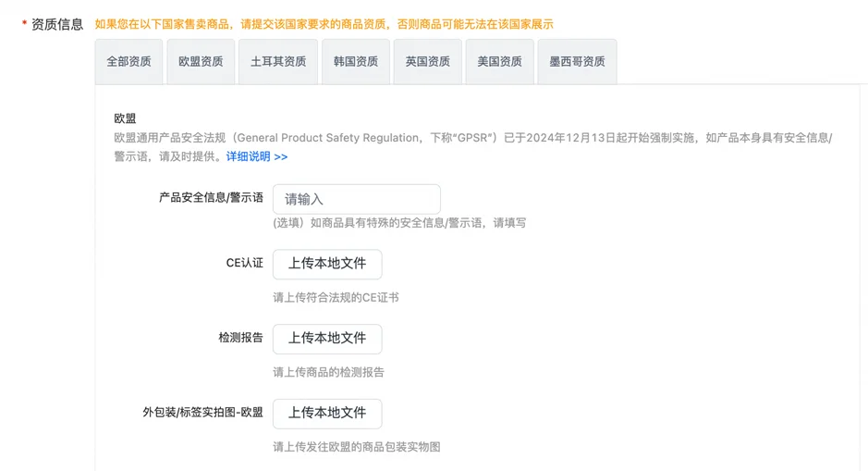Go to the 墨西哥资质 tab
This screenshot has width=868, height=471.
point(577,62)
